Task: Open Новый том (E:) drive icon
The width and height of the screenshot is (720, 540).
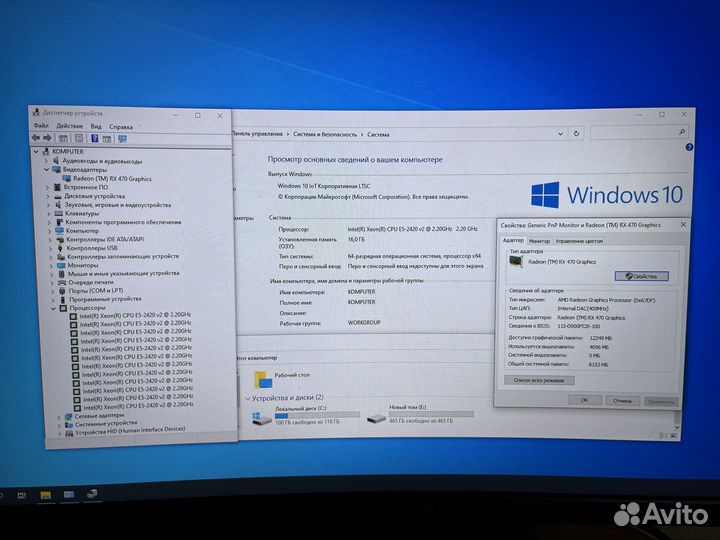Action: click(376, 417)
